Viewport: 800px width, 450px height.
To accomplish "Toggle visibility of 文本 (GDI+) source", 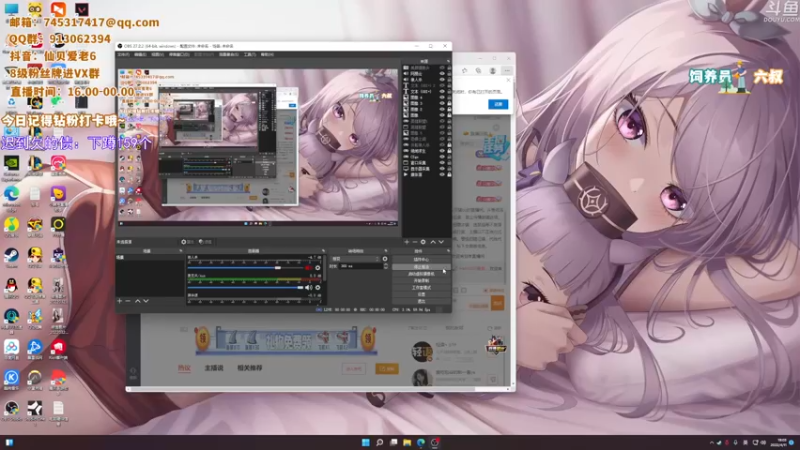I will tap(442, 92).
